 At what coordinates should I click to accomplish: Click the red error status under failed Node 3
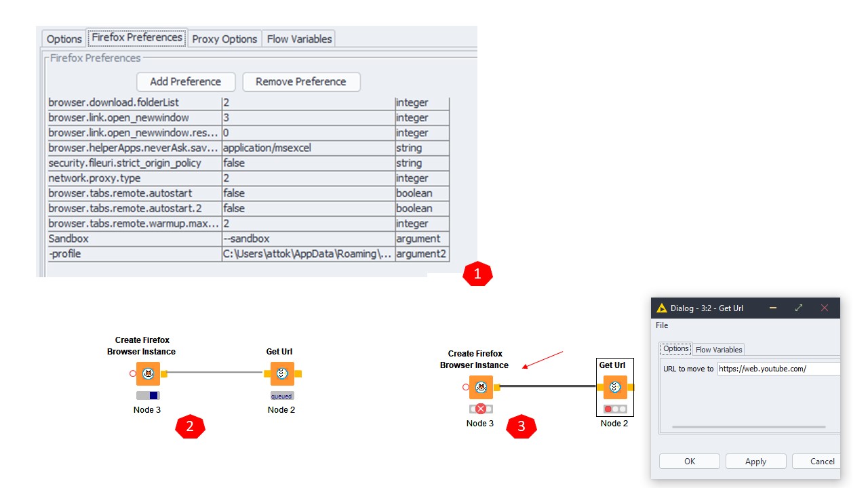(x=481, y=409)
